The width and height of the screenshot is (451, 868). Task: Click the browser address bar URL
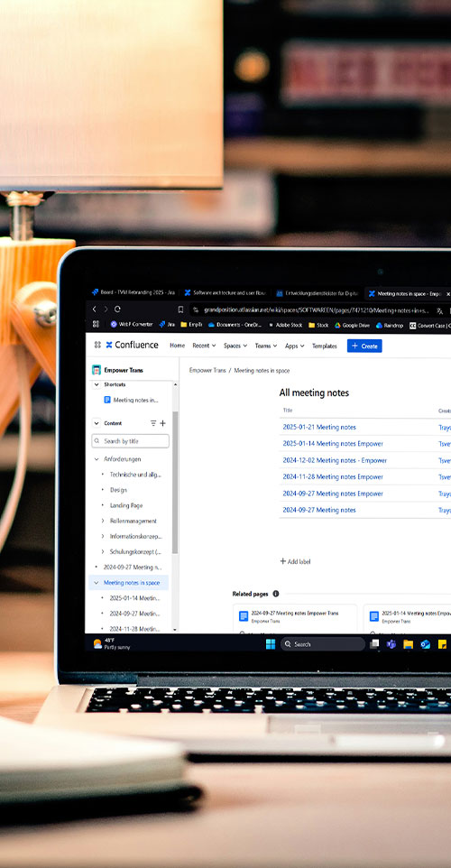coord(316,310)
